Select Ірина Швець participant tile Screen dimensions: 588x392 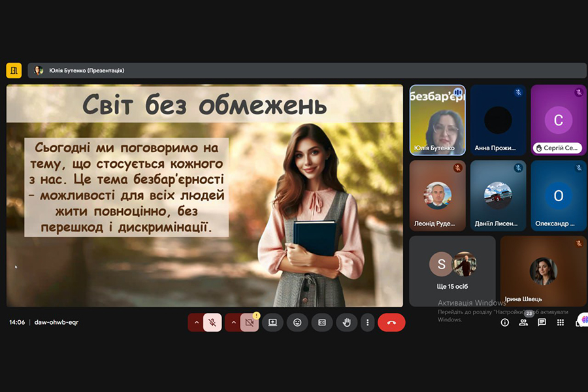coord(543,270)
